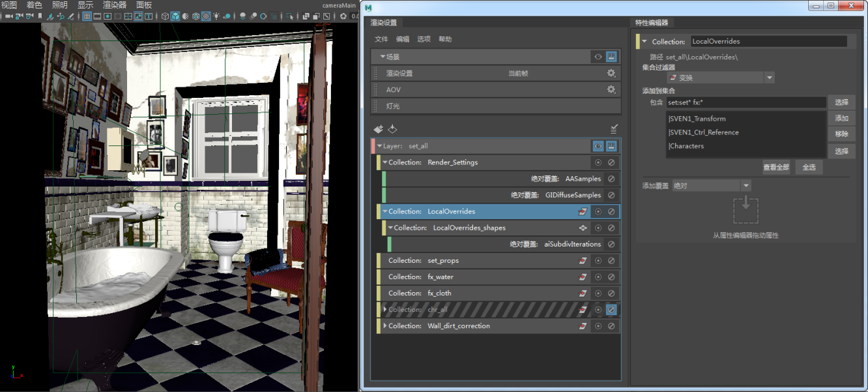Open the 帮助 menu in render setup
868x392 pixels.
[445, 39]
